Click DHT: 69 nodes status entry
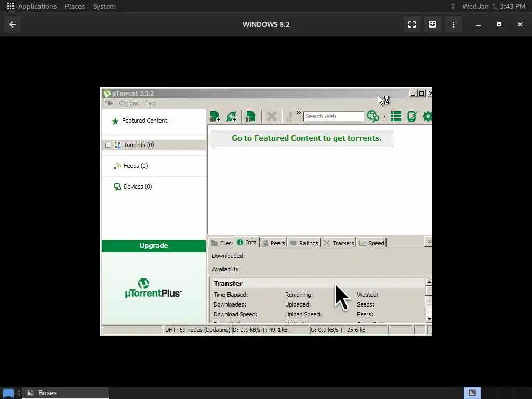The width and height of the screenshot is (532, 399). [197, 330]
